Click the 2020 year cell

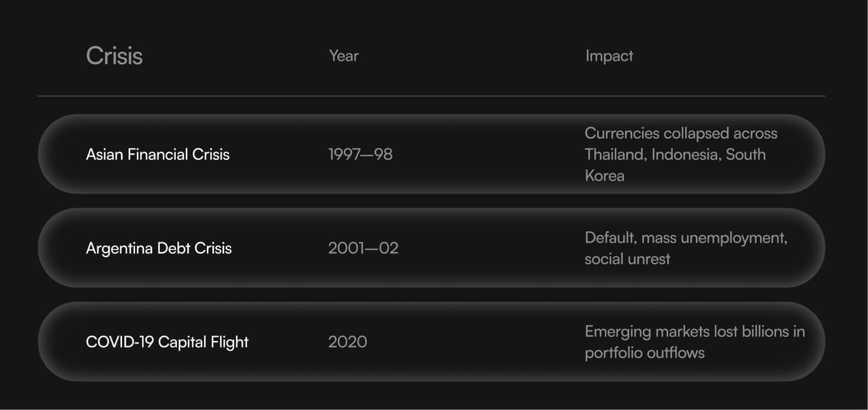347,342
